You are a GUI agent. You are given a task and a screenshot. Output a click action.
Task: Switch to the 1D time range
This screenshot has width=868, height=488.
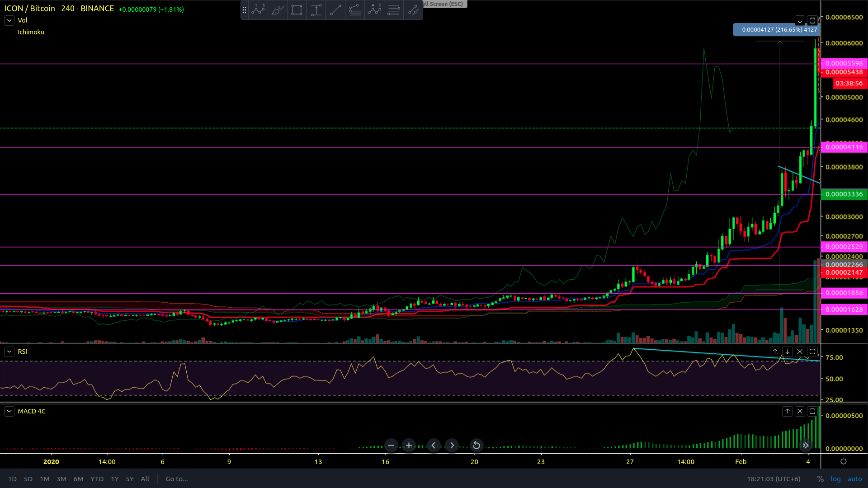[x=12, y=479]
